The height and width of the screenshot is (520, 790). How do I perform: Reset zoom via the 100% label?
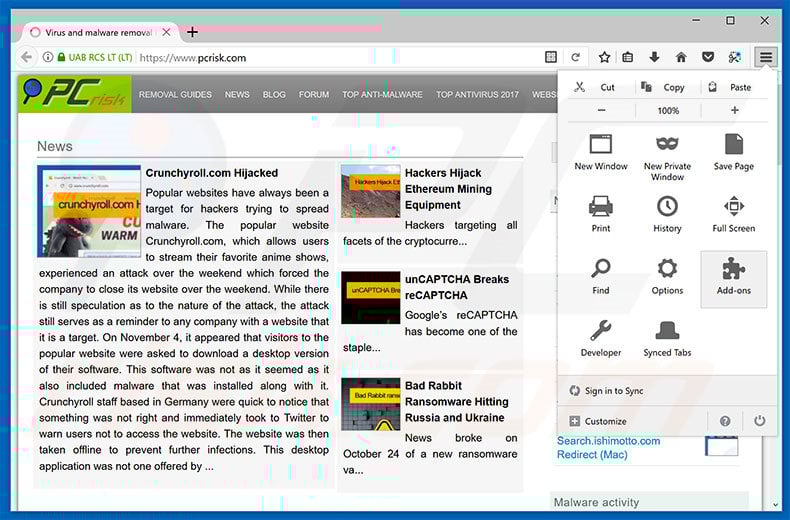pos(668,110)
